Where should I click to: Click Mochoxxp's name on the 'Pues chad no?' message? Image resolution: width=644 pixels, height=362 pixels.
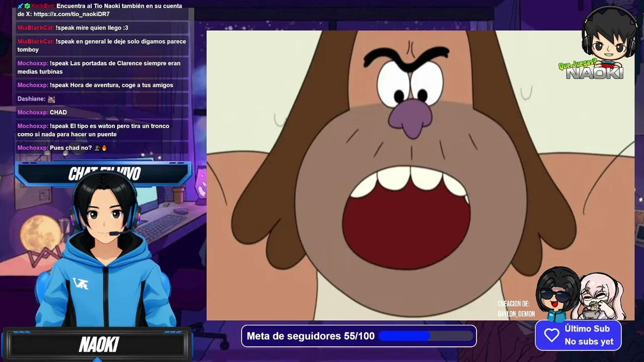coord(33,148)
